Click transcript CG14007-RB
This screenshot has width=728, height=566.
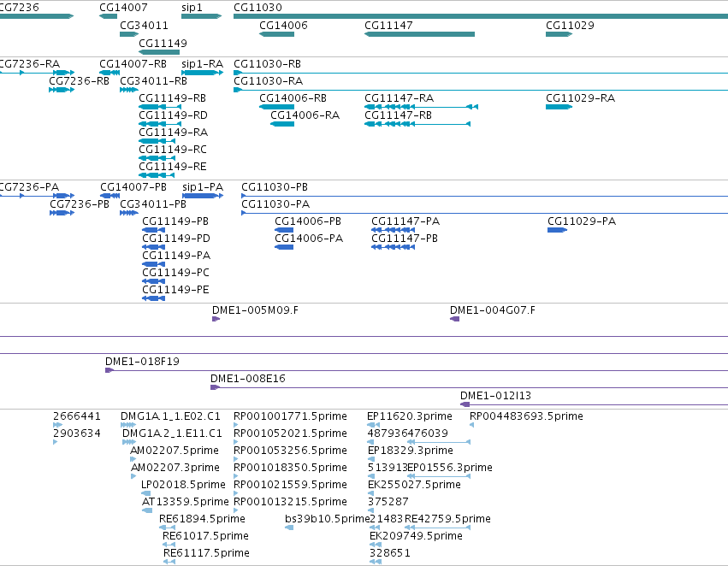coord(109,73)
